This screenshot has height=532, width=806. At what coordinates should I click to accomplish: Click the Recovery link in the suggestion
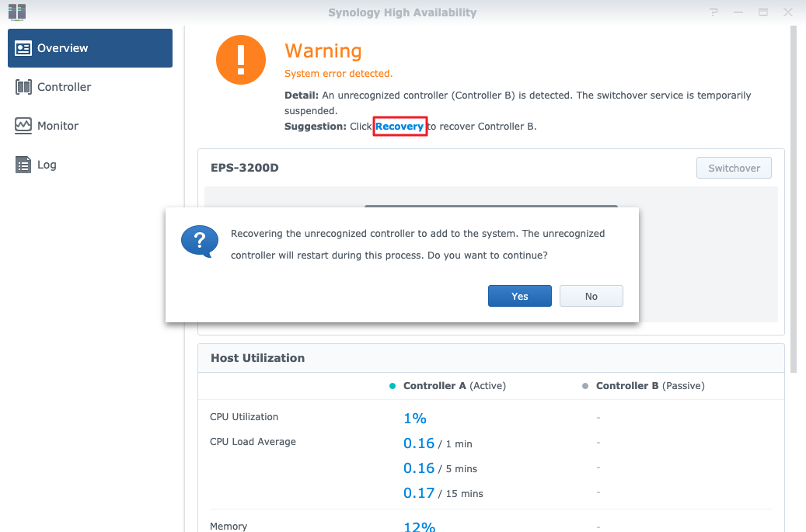pos(400,127)
